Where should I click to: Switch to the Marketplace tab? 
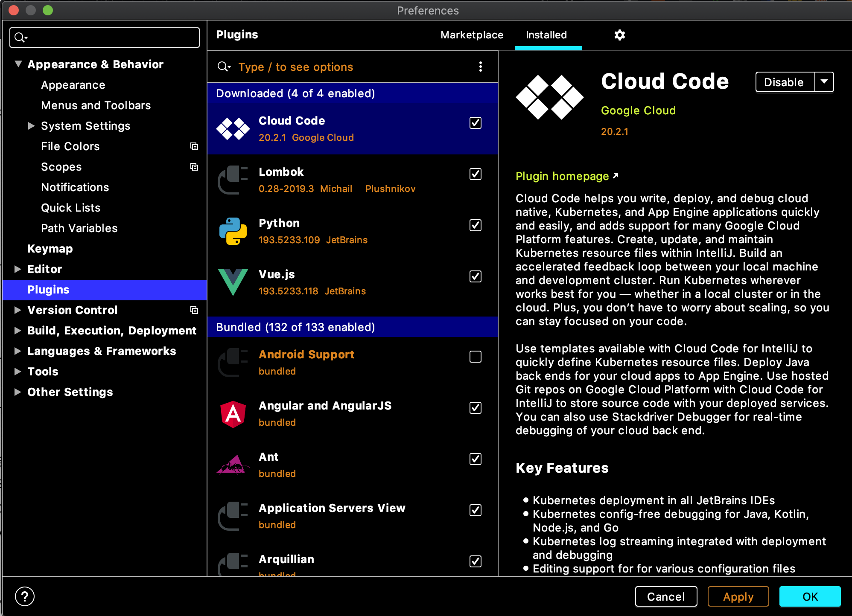pos(472,35)
